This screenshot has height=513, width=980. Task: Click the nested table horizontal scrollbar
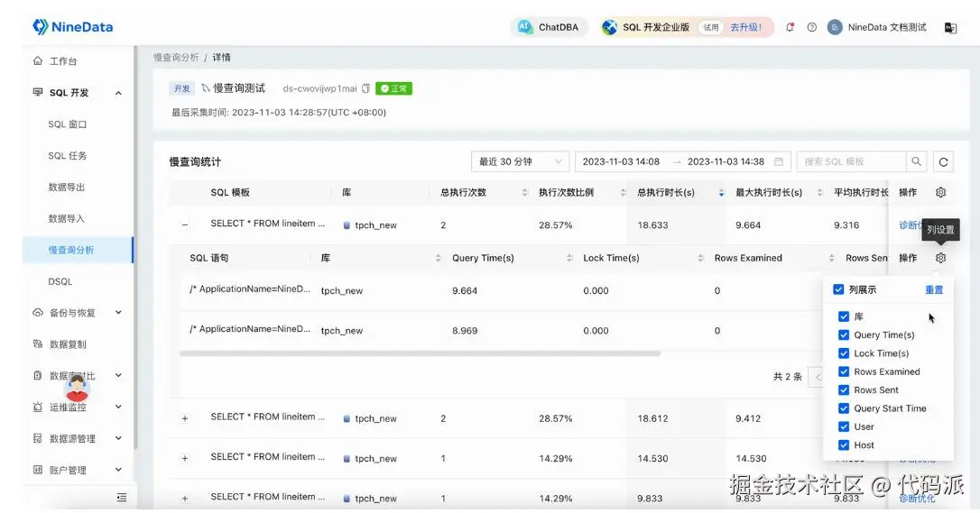tap(420, 353)
